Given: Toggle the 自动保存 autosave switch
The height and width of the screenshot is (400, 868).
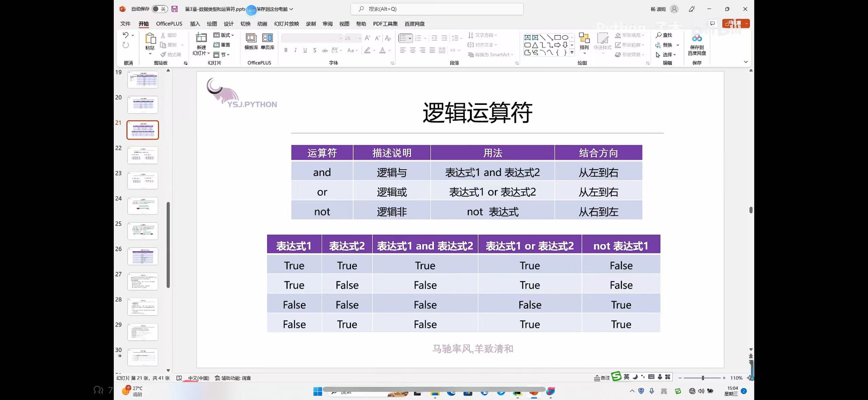Looking at the screenshot, I should 159,9.
